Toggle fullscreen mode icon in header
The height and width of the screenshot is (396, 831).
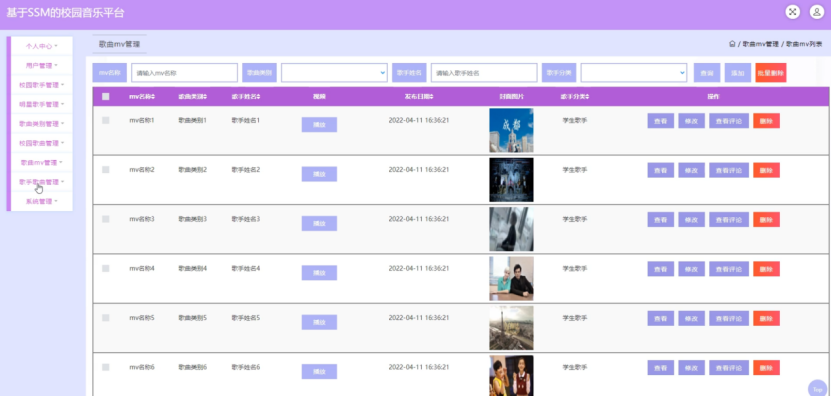click(x=792, y=12)
